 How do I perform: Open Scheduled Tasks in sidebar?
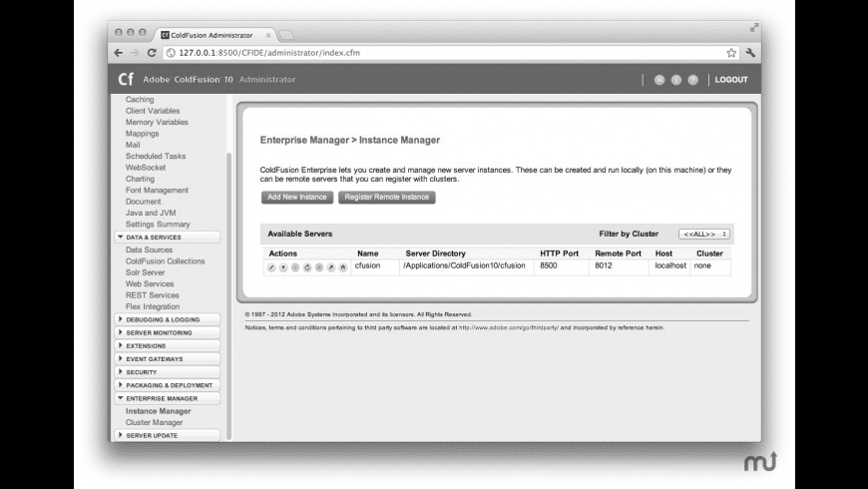(x=156, y=156)
